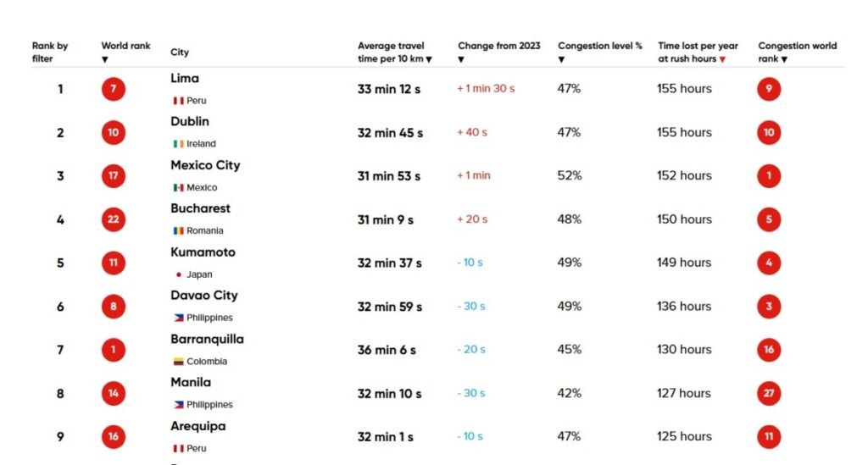Click Lima's world rank 7 badge

[113, 89]
